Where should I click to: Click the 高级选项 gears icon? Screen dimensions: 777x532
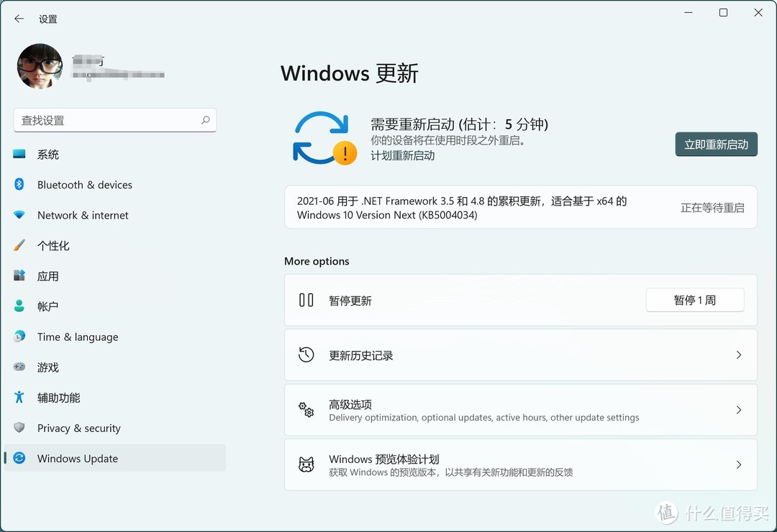pos(306,410)
